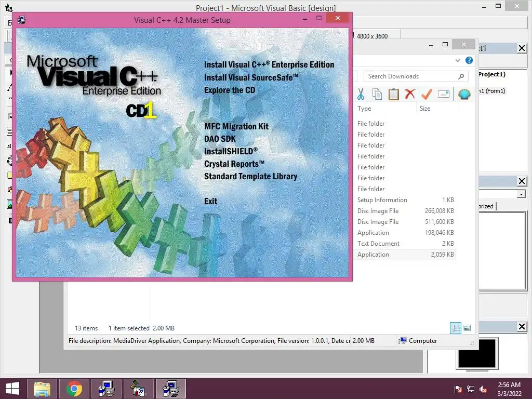This screenshot has width=532, height=399.
Task: Switch to the active Master Setup taskbar icon
Action: [171, 389]
